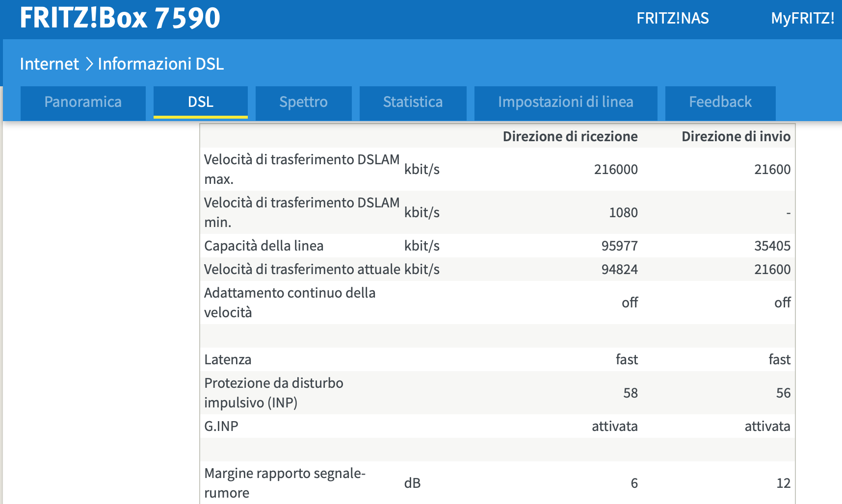Click the Velocità di trasferimento DSLAM max. label
This screenshot has width=842, height=504.
tap(302, 169)
